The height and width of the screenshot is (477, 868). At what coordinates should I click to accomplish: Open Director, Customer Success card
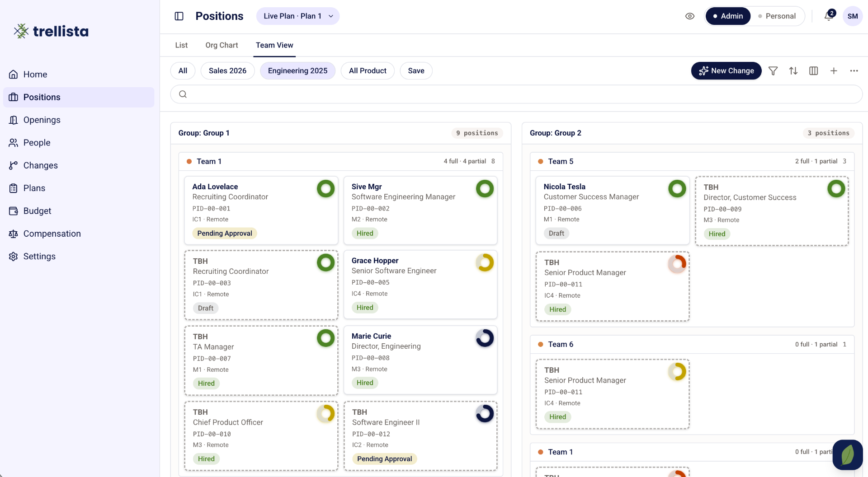tap(772, 211)
